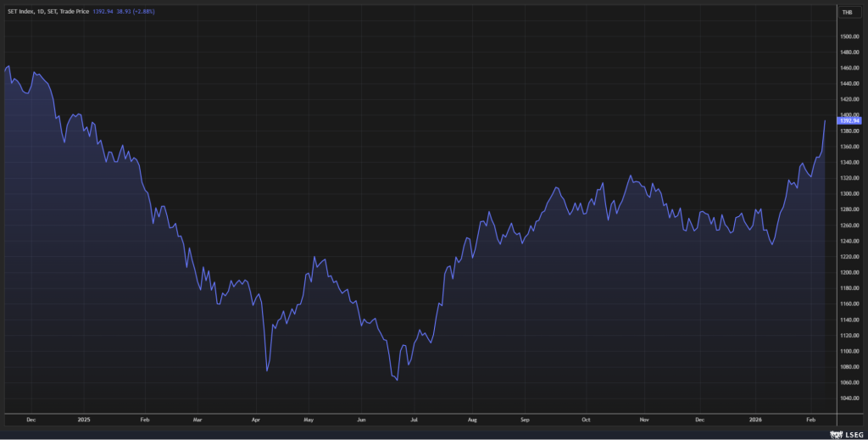Click the June low point on chart line

[x=397, y=380]
